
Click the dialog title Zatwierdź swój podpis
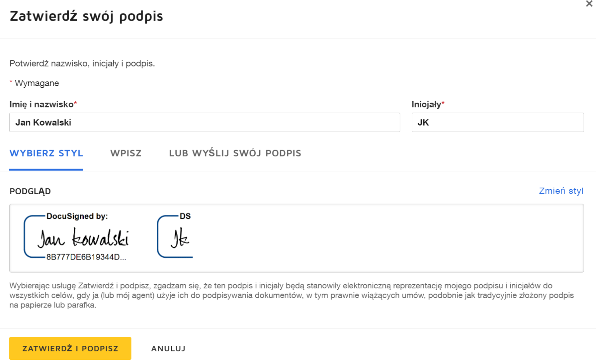tap(86, 16)
